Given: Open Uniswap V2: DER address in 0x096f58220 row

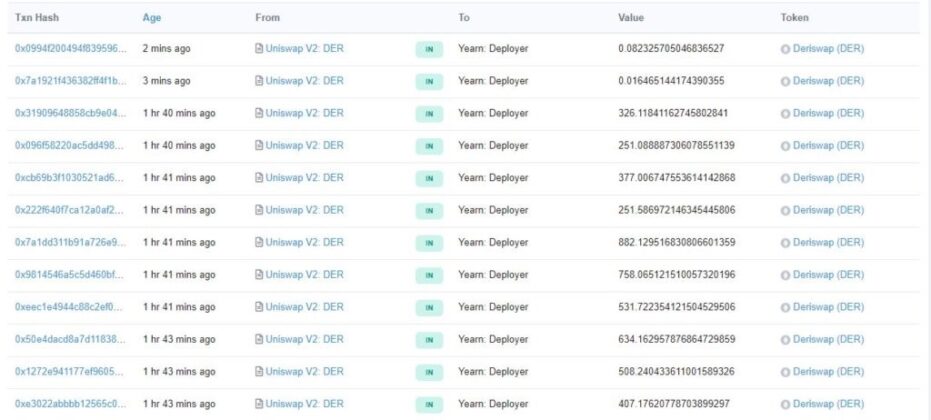Looking at the screenshot, I should pyautogui.click(x=304, y=146).
